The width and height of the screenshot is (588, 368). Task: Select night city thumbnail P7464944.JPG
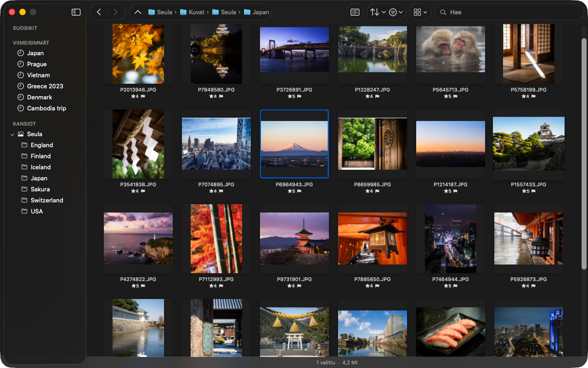pyautogui.click(x=451, y=239)
